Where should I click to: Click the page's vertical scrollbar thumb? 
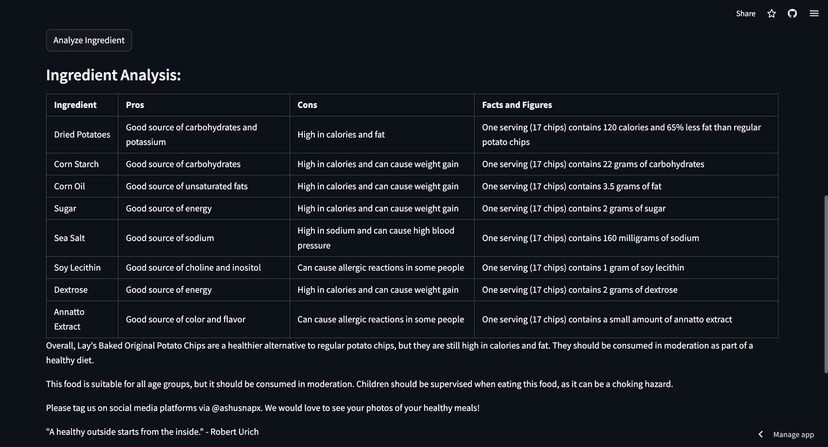point(825,284)
